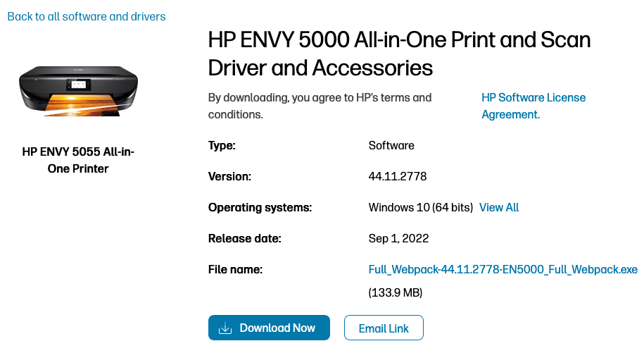View All supported operating systems
The image size is (644, 353).
coord(499,207)
